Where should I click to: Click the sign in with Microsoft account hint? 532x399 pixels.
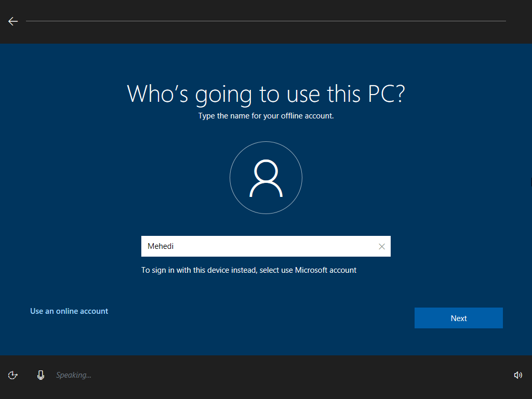click(x=249, y=270)
